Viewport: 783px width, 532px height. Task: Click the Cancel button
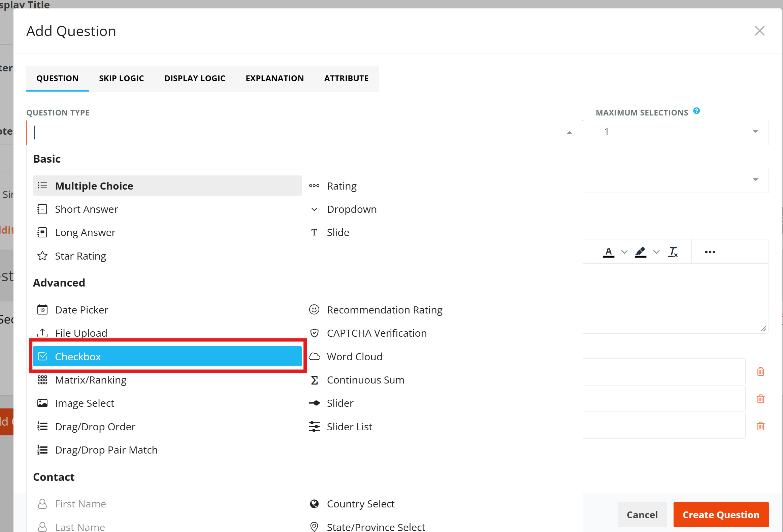coord(642,514)
